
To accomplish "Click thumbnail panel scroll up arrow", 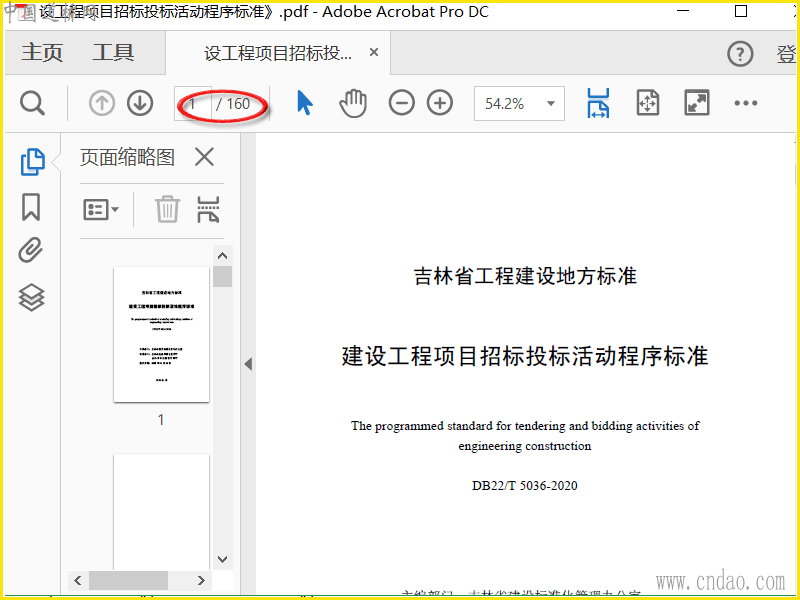I will point(222,256).
